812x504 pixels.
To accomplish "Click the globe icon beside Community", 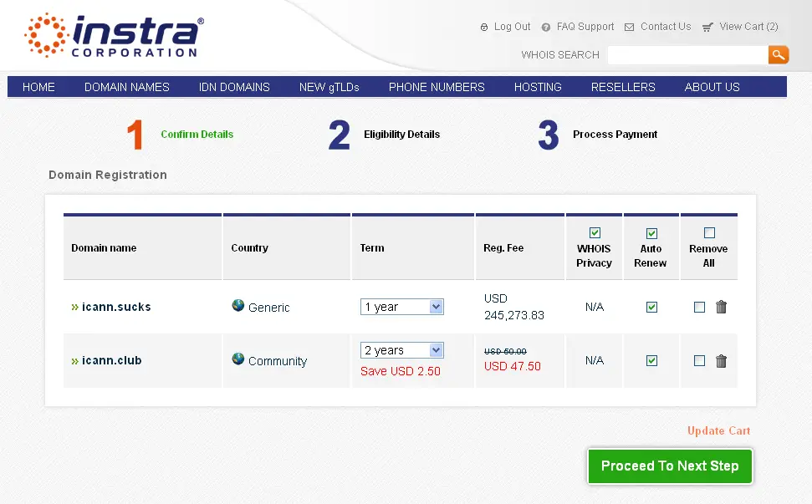I will 238,359.
